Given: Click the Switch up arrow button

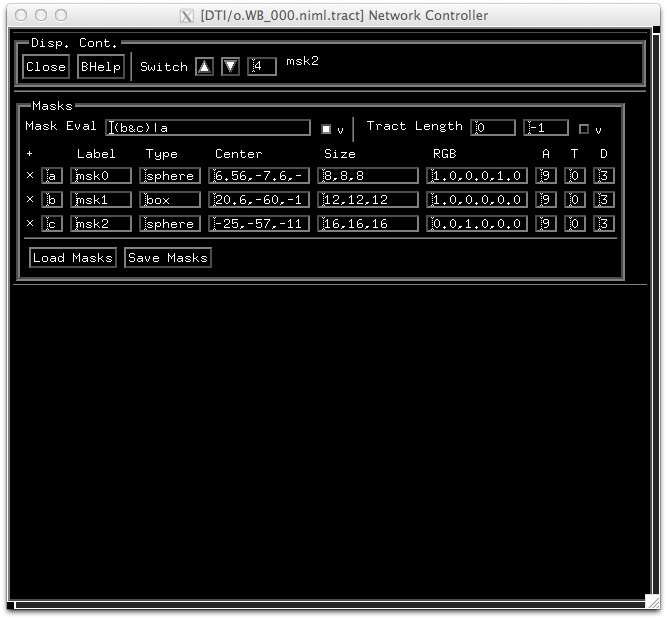Looking at the screenshot, I should 204,66.
